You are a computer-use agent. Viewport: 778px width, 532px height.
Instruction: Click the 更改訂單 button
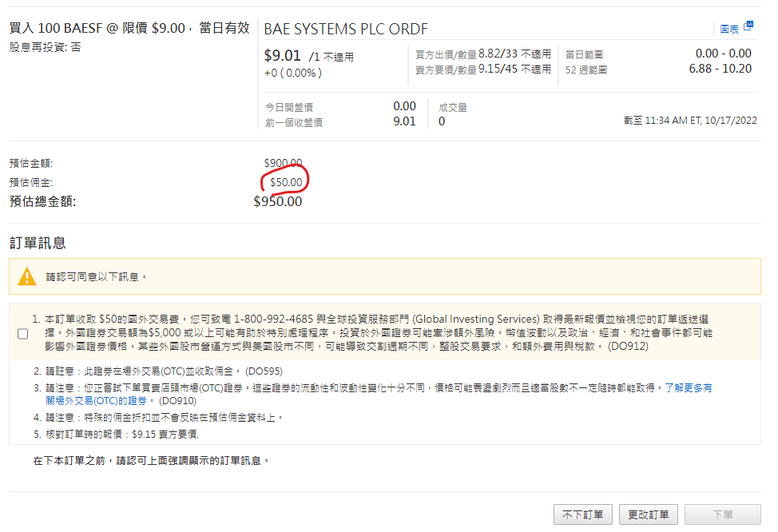tap(648, 514)
